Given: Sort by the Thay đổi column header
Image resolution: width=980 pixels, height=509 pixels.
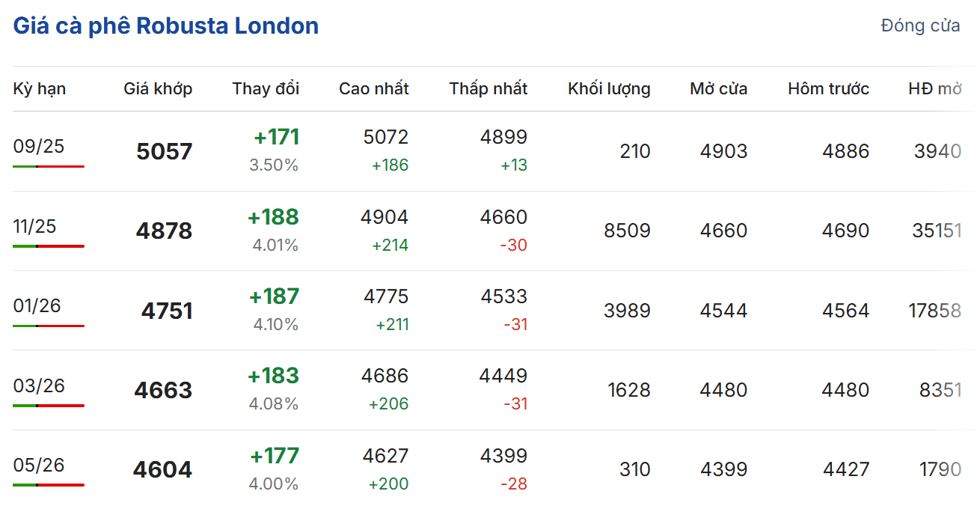Looking at the screenshot, I should pos(266,89).
